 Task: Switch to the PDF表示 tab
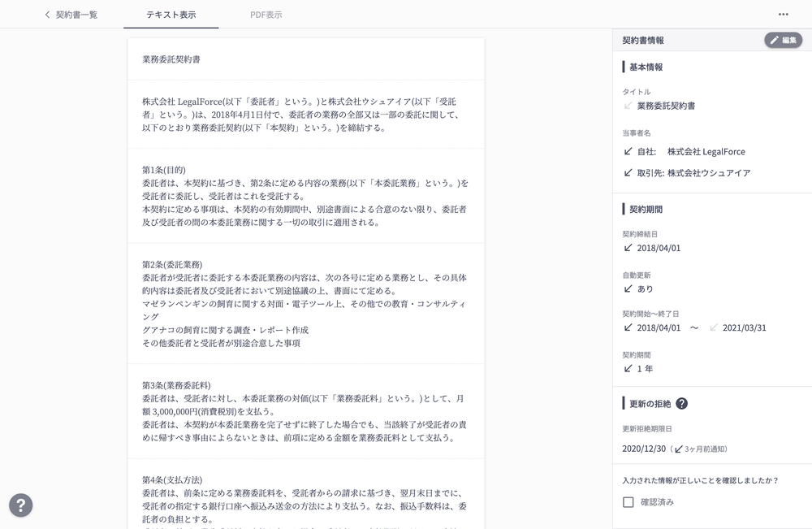click(x=266, y=15)
